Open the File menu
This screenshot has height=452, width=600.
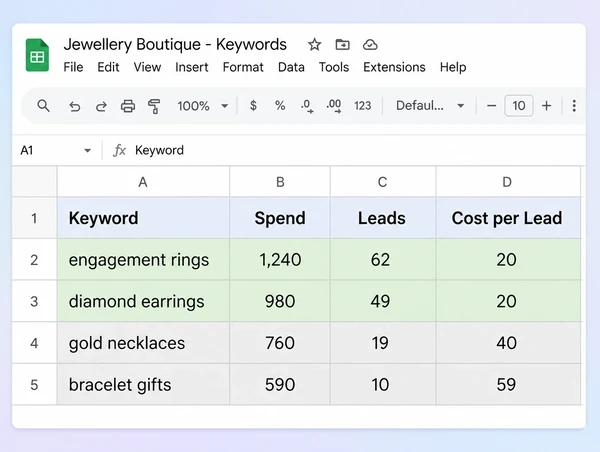click(73, 67)
